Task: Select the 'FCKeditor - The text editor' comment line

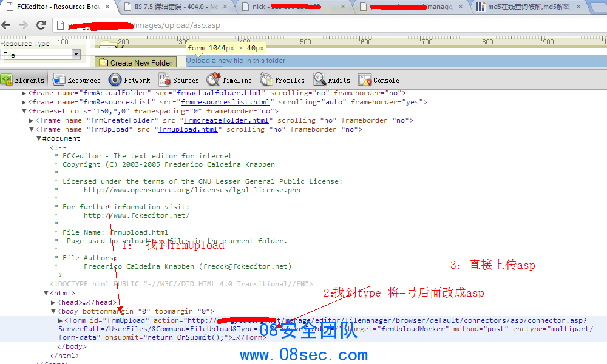Action: coord(148,156)
